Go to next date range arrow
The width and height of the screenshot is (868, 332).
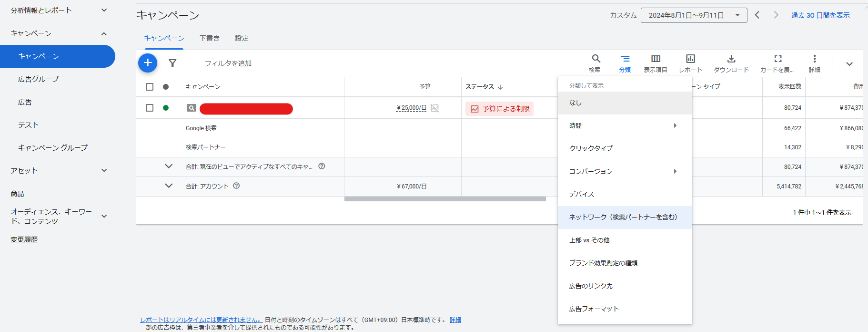click(776, 15)
